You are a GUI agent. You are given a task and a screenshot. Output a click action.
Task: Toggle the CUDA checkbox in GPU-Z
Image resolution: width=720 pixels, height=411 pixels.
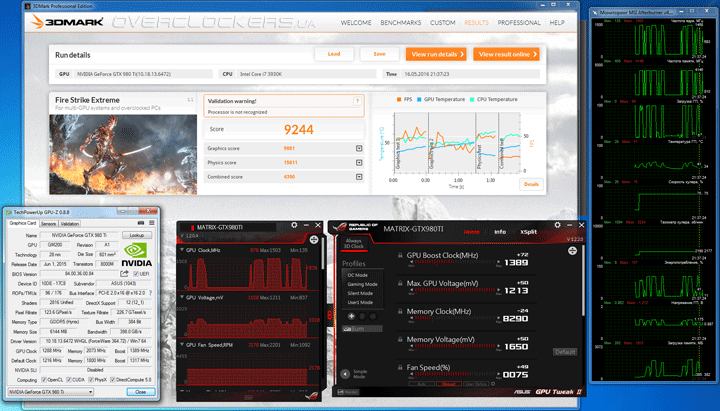tap(69, 380)
